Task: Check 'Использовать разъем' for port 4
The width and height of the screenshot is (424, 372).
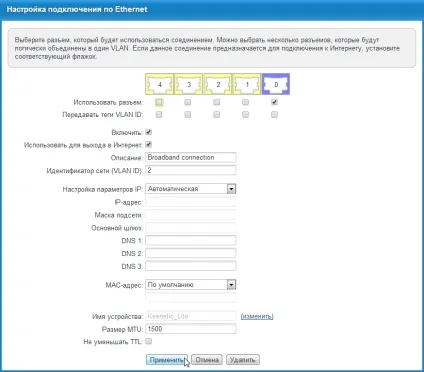Action: coord(159,102)
